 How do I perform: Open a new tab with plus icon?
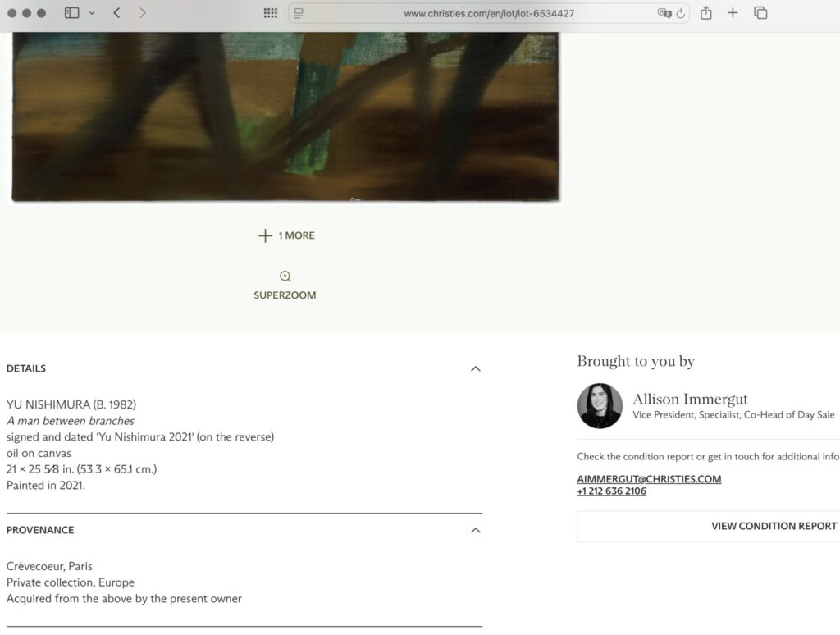coord(733,13)
